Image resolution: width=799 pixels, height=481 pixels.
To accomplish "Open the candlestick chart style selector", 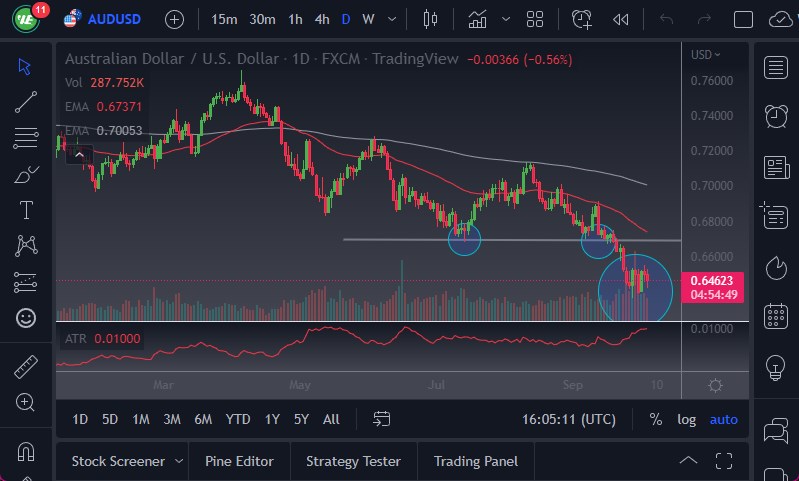I will click(431, 19).
